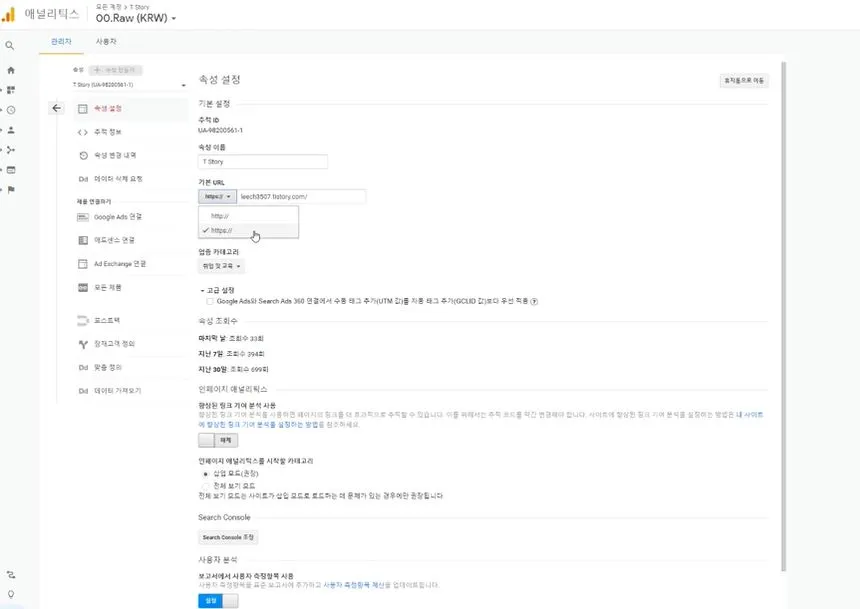
Task: Open Behavior reports via the window icon
Action: (x=10, y=170)
